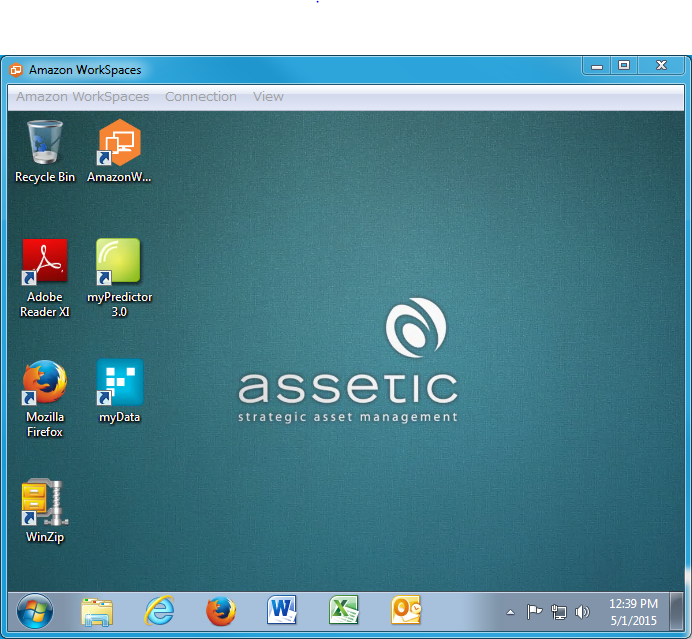
Task: Click the taskbar clock and date
Action: [x=633, y=612]
